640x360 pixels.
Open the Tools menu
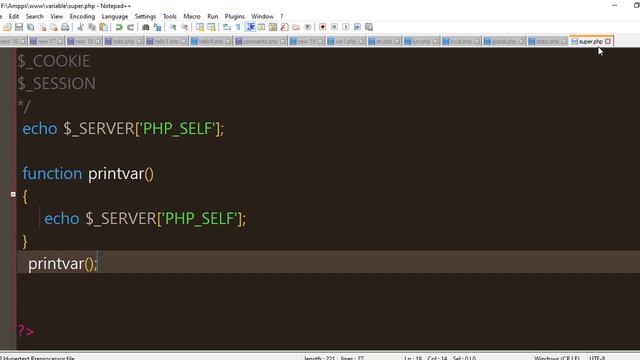pyautogui.click(x=169, y=16)
